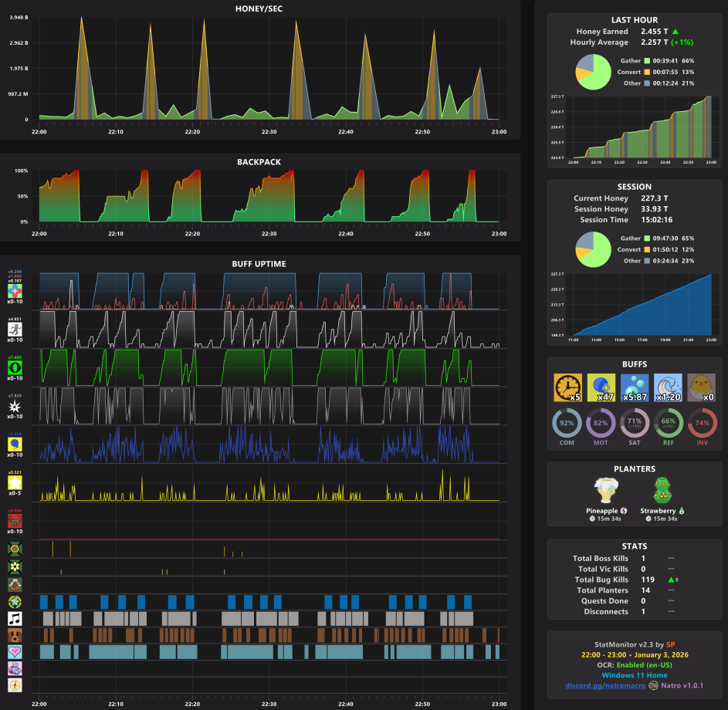Click the Total Boss Kills label

tap(601, 558)
